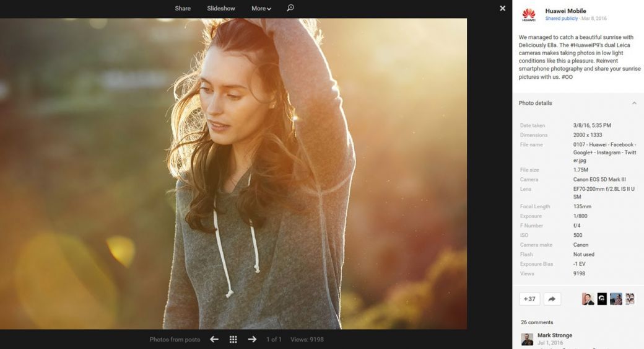Go to the next photo arrow
644x349 pixels.
point(252,339)
